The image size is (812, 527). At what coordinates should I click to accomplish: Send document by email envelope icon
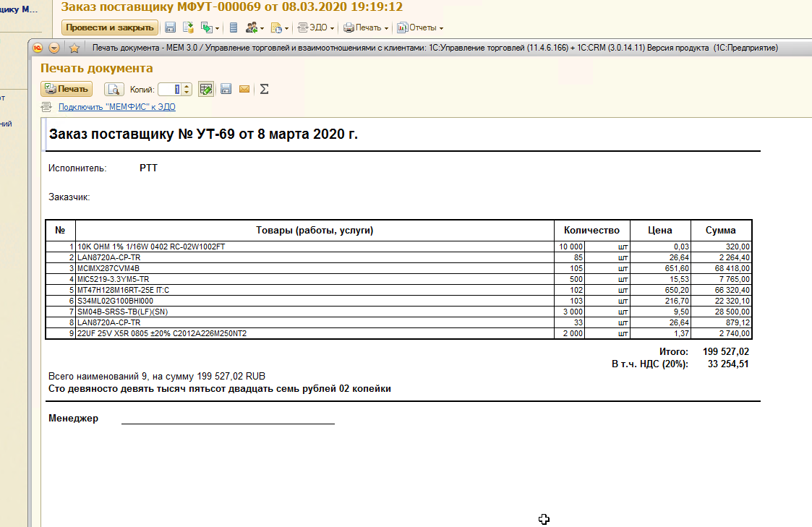point(244,89)
